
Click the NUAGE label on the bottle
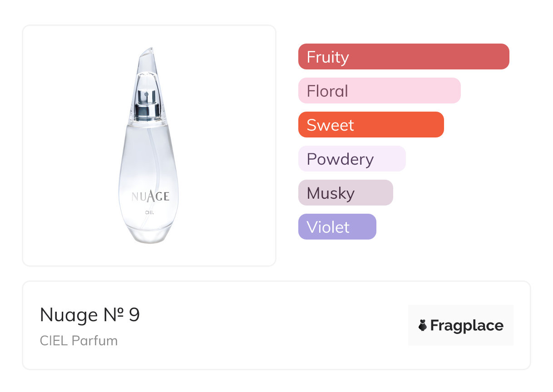pos(150,196)
